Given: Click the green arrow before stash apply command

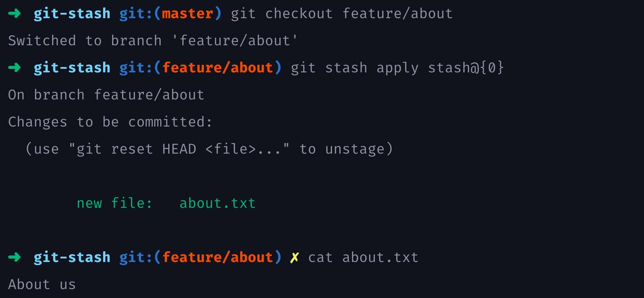Looking at the screenshot, I should coord(15,67).
